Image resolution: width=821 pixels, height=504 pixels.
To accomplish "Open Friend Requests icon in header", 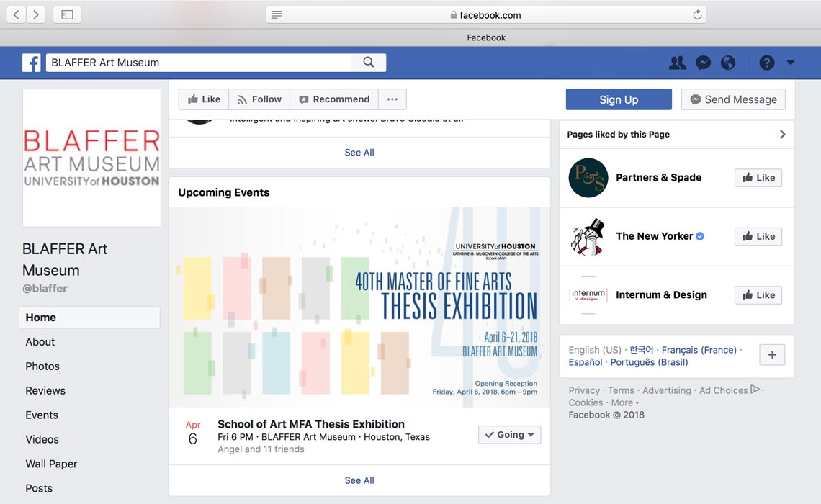I will pos(678,63).
